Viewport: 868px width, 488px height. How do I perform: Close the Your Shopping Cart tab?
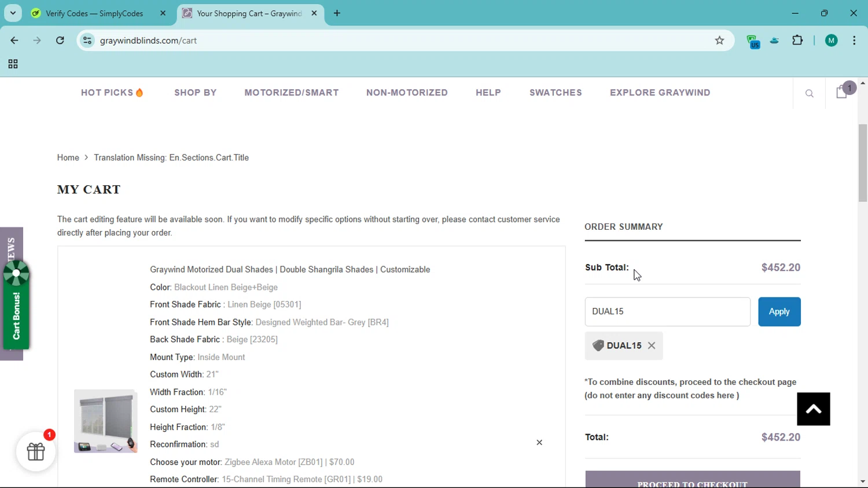314,13
